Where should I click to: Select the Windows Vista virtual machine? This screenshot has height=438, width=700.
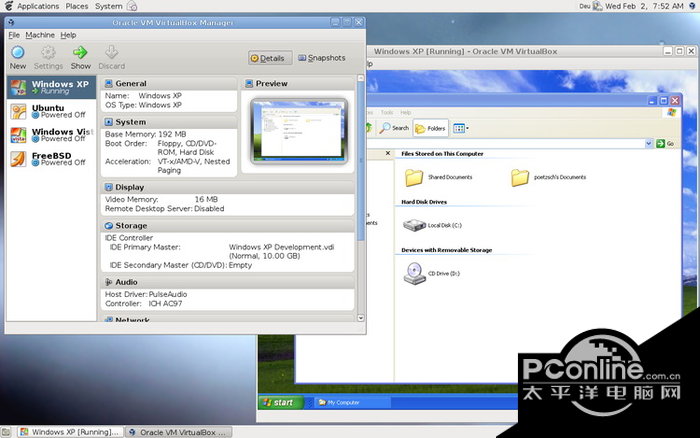pyautogui.click(x=51, y=135)
